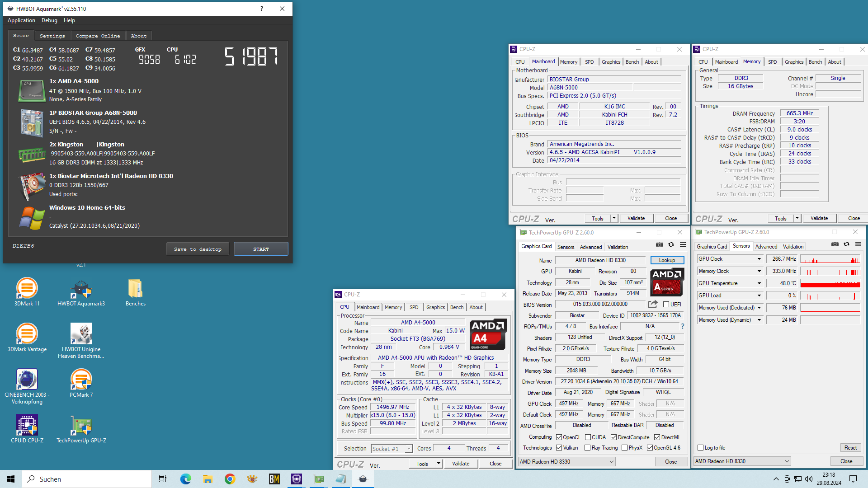
Task: Toggle CUDA checkbox in GPU-Z
Action: pos(588,437)
